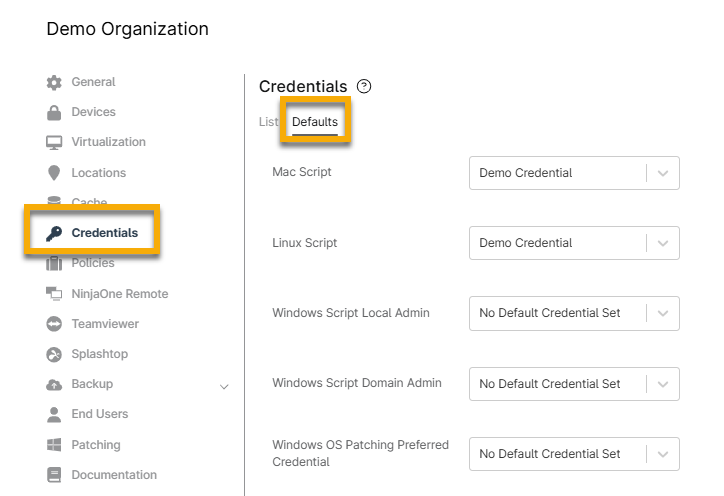Click the help icon beside Credentials heading
The width and height of the screenshot is (724, 496).
point(364,87)
